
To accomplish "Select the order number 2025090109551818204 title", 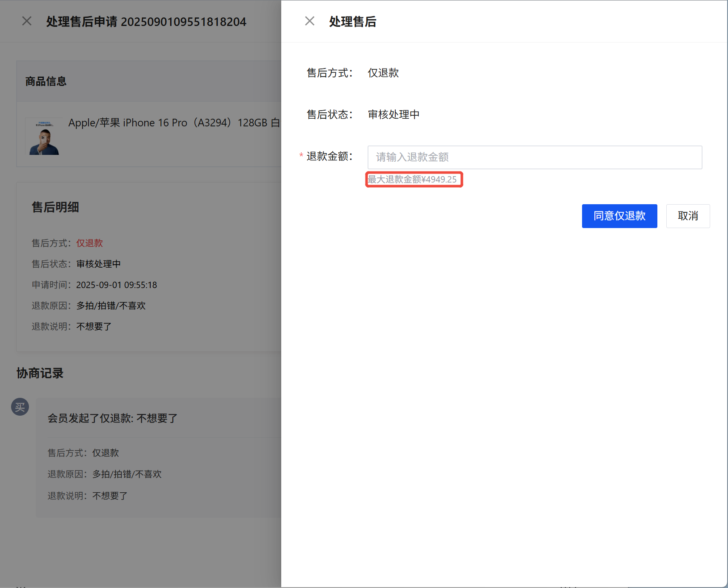I will [183, 22].
